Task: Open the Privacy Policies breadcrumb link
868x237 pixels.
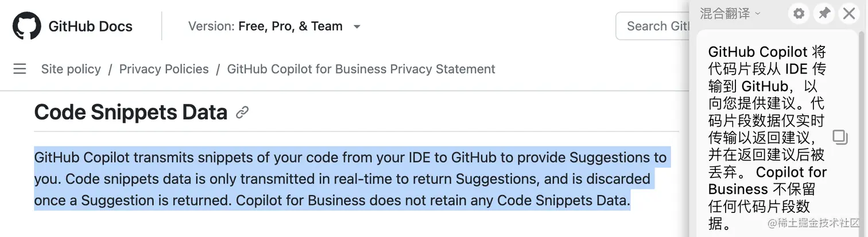Action: (x=164, y=69)
